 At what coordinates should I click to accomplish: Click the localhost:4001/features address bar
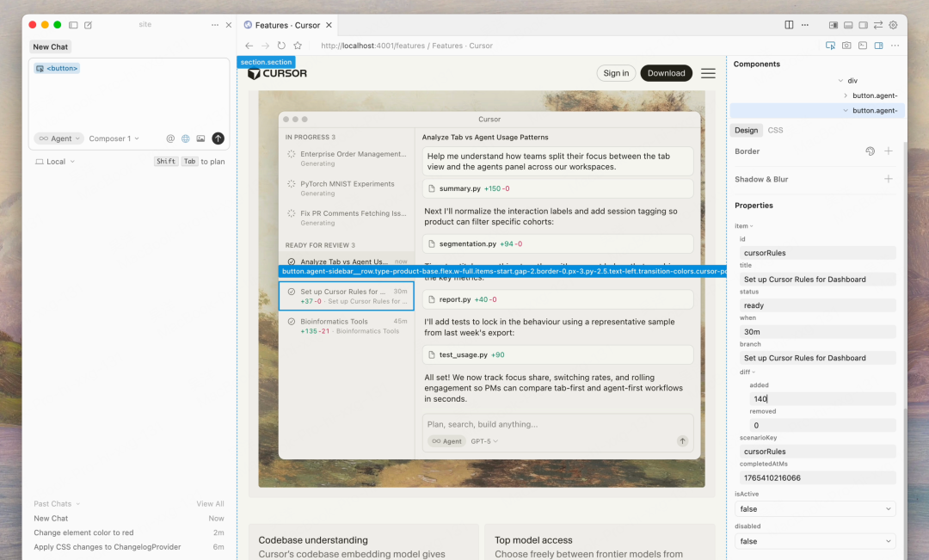pos(406,46)
